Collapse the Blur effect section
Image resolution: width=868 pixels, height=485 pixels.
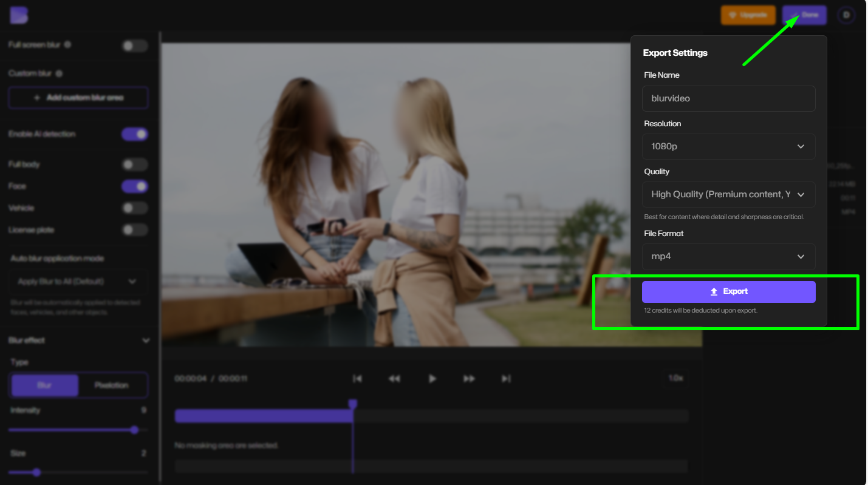coord(146,340)
